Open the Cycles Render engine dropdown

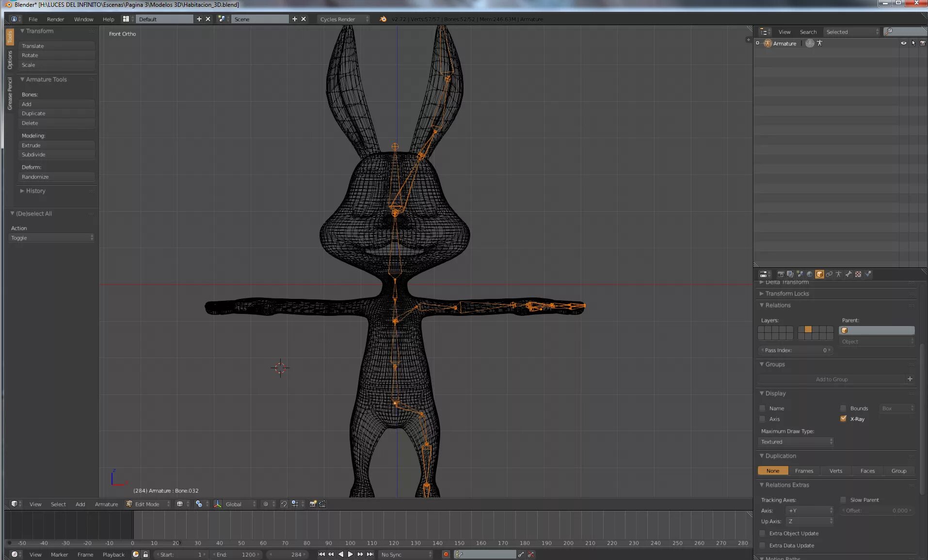point(344,19)
